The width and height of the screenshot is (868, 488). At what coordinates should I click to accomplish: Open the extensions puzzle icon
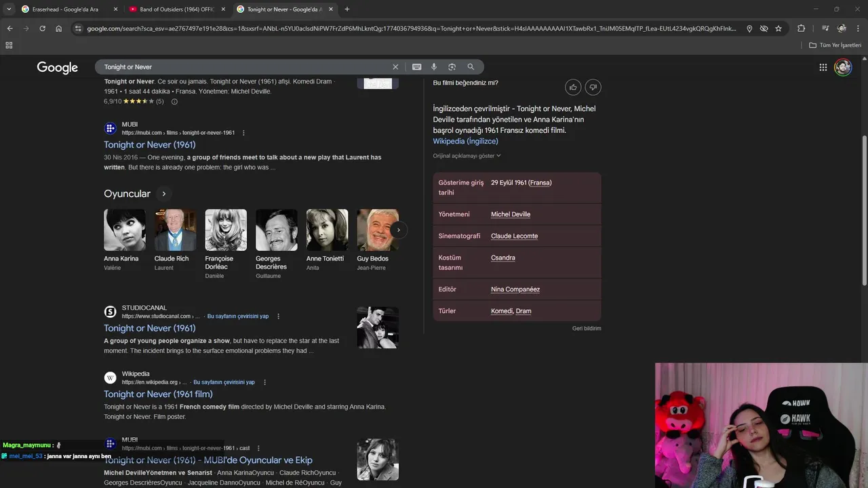point(801,28)
